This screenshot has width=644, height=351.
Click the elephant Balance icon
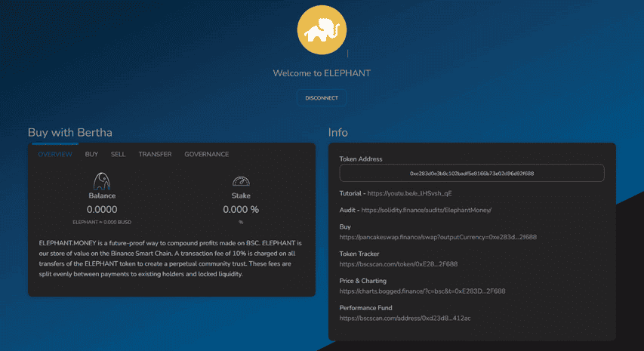(102, 181)
